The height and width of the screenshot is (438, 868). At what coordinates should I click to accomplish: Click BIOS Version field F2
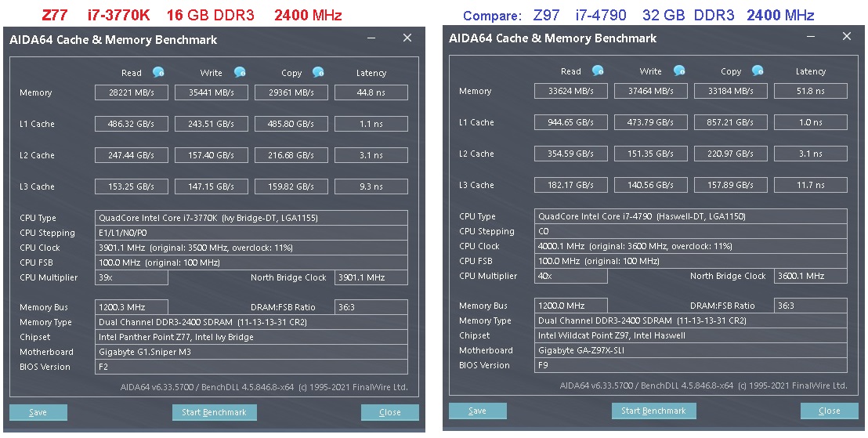click(x=251, y=367)
